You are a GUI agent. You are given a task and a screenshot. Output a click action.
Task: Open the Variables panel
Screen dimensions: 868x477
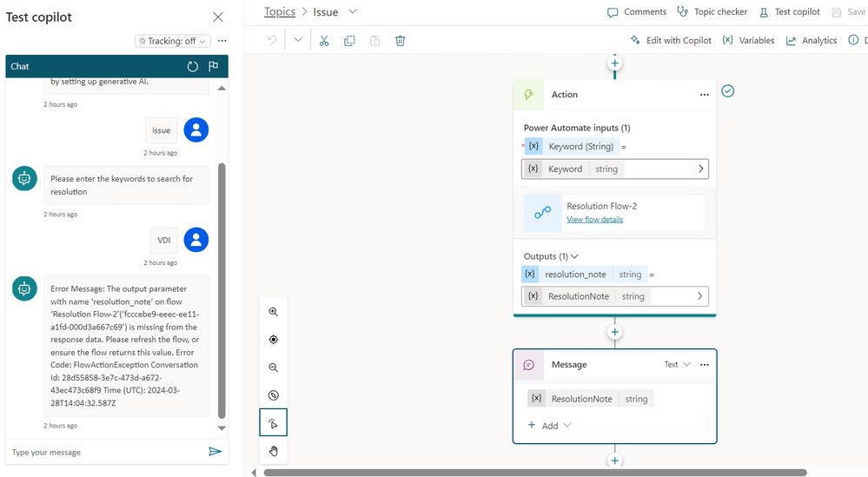click(x=748, y=40)
